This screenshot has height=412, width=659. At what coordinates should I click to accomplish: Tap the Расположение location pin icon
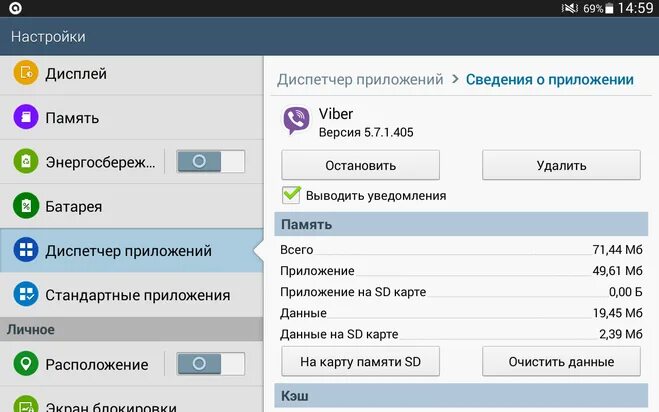tap(26, 364)
